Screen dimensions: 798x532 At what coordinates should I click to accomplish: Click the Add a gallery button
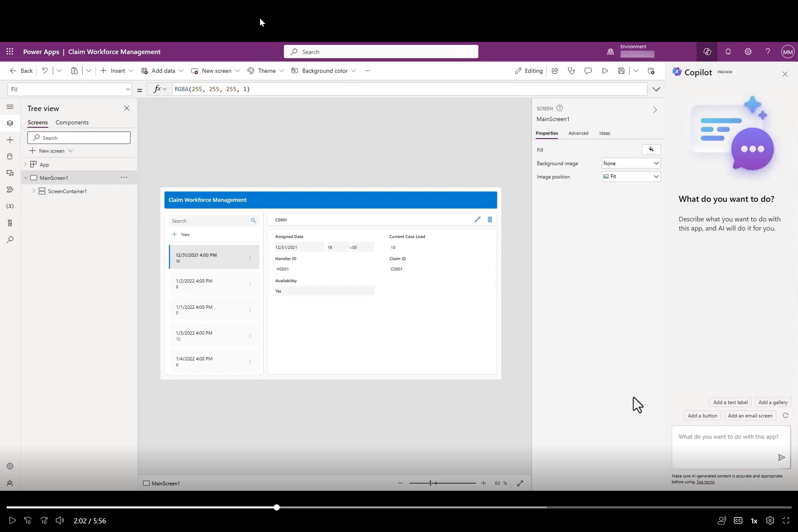pos(773,402)
